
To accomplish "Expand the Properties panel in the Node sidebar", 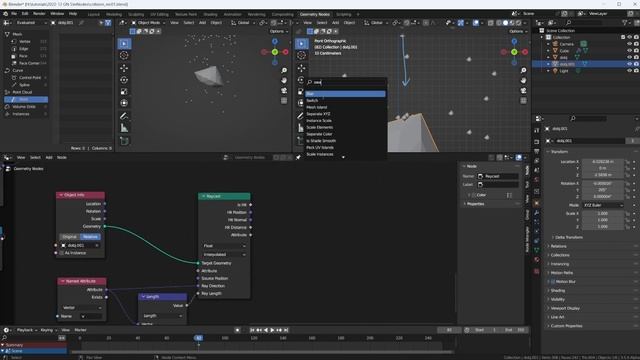I will coord(476,204).
